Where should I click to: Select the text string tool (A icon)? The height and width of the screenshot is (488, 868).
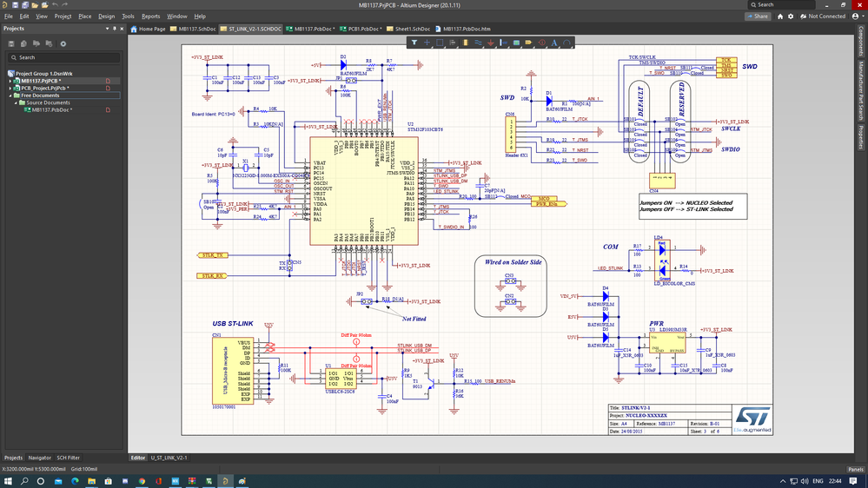(554, 43)
